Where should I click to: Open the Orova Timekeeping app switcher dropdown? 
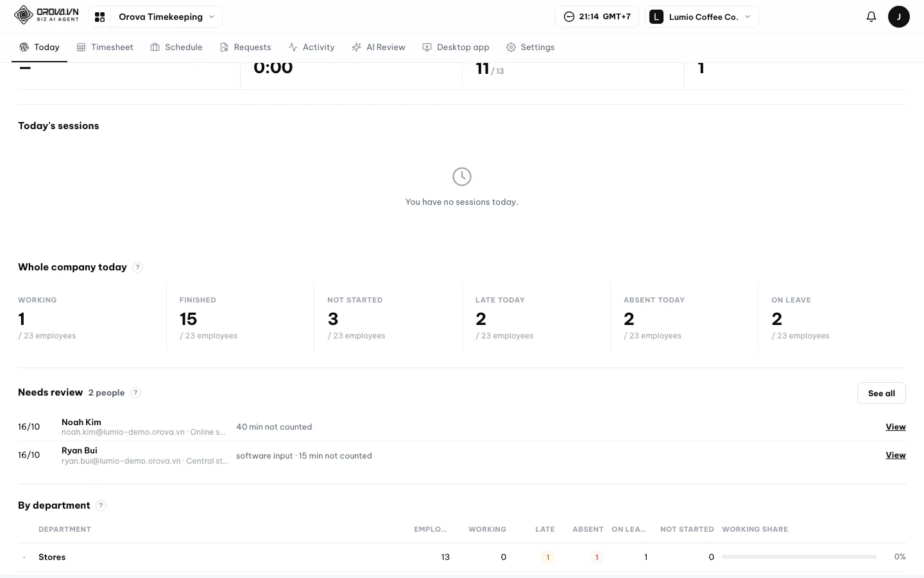click(x=166, y=17)
